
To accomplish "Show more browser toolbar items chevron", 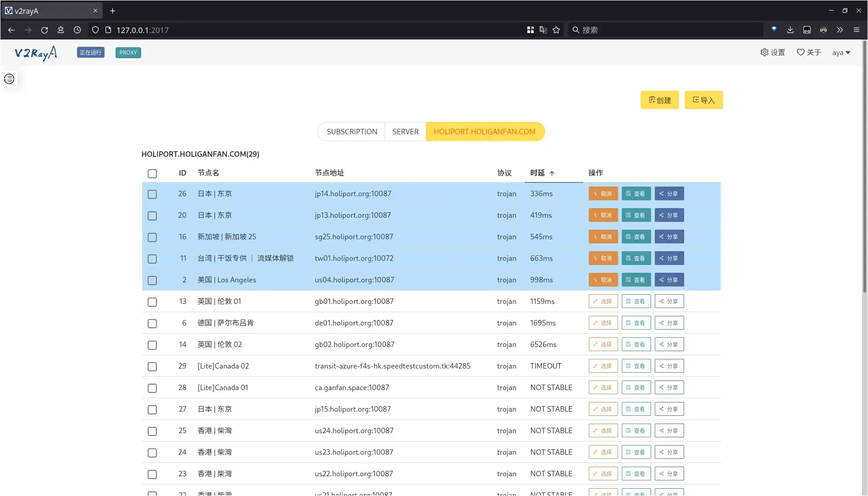I will [x=840, y=30].
